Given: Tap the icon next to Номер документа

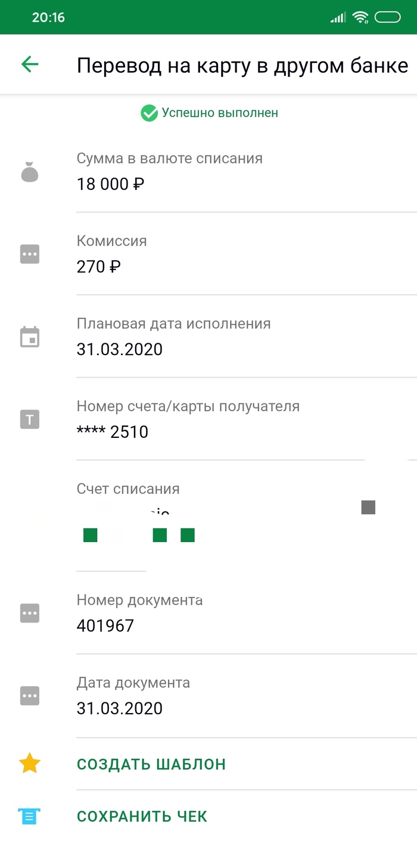Looking at the screenshot, I should [x=30, y=613].
